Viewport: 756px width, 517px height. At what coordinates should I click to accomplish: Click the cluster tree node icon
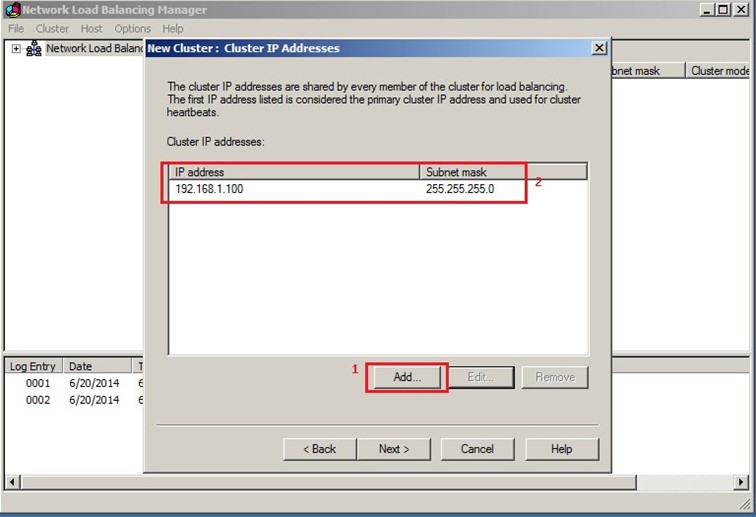pos(33,48)
